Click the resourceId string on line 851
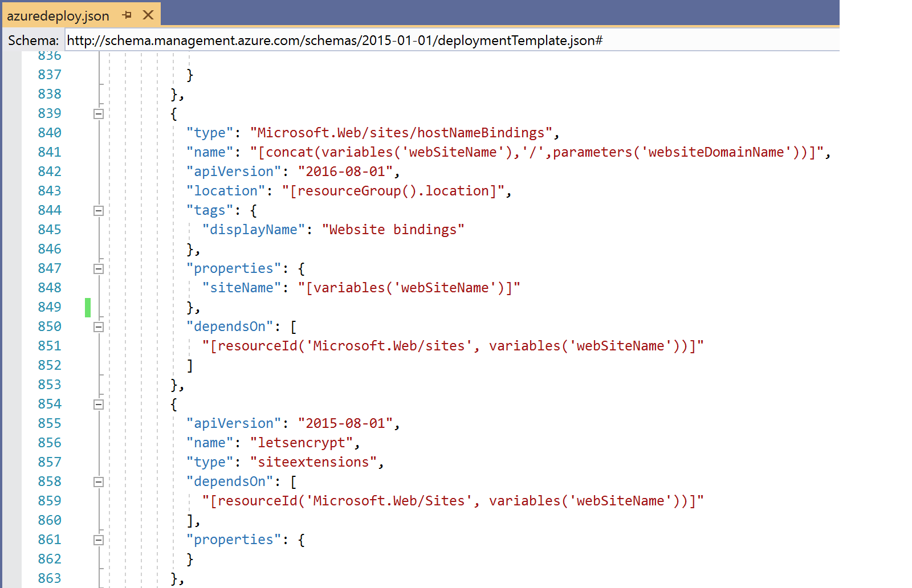 coord(453,346)
